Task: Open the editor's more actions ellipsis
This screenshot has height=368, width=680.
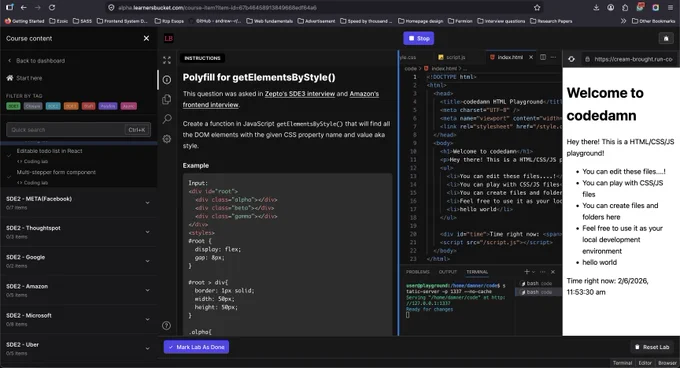Action: click(553, 57)
